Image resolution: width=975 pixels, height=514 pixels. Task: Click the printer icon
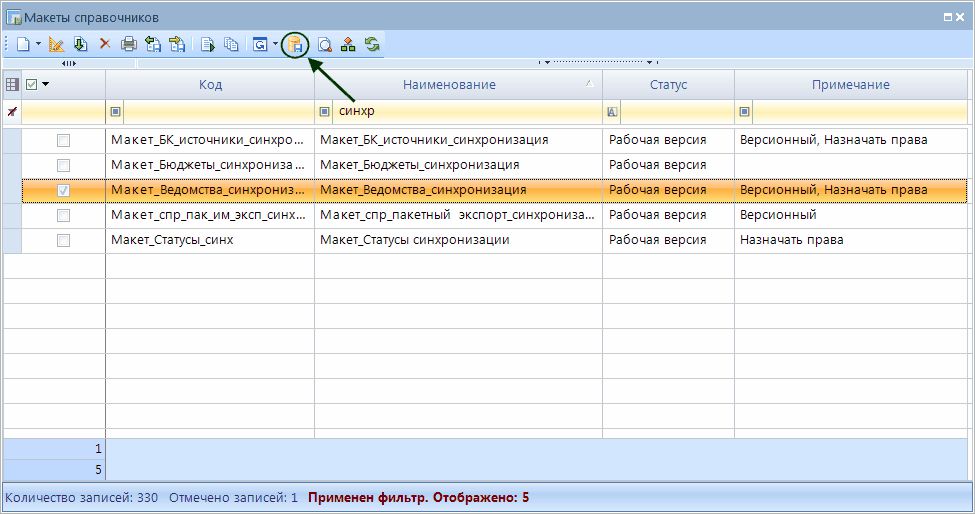coord(128,44)
